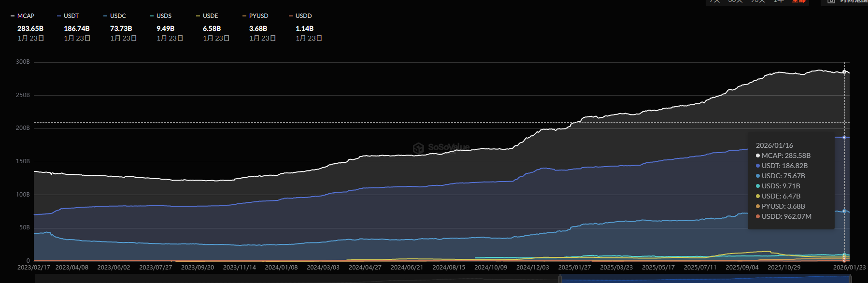Toggle the MCAP series in legend

(x=26, y=16)
